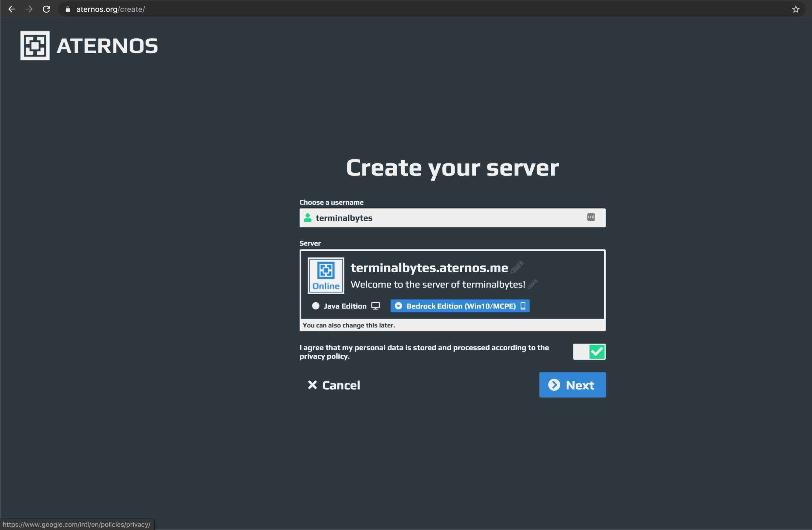Click the privacy policy agreement text

click(424, 352)
